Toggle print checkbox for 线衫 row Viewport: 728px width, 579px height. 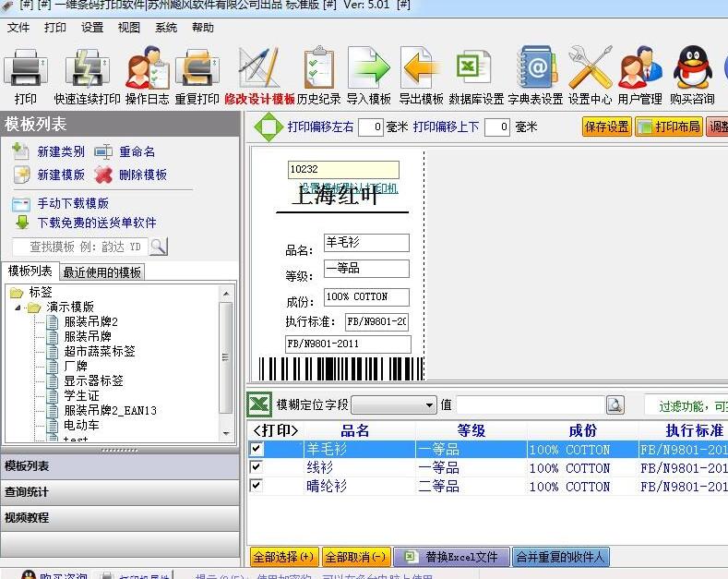click(257, 466)
